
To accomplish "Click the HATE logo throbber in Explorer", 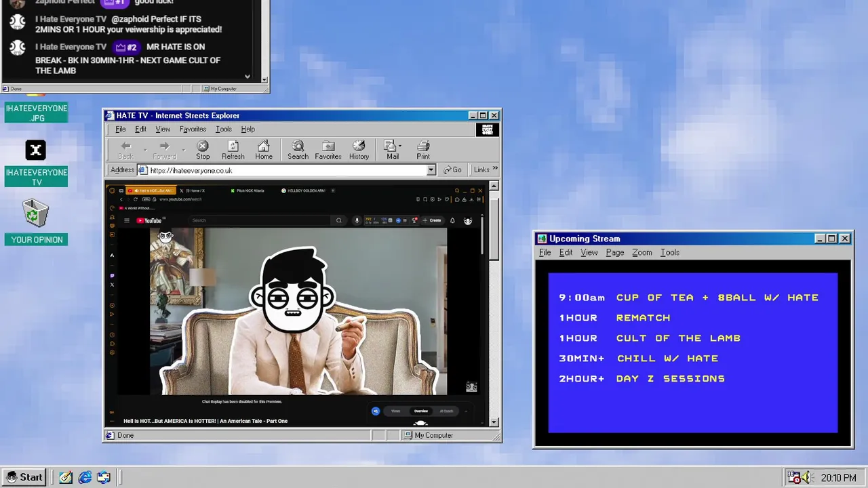I will (487, 129).
